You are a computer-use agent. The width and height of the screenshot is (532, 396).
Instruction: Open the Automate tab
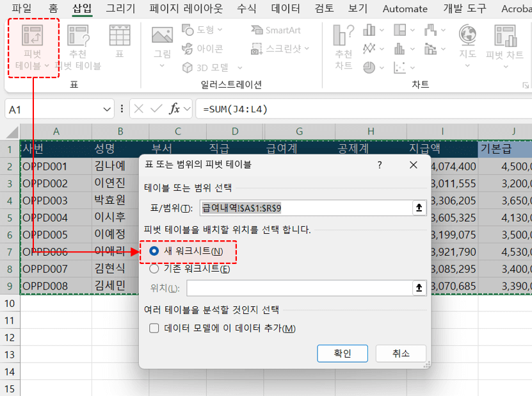[x=405, y=8]
